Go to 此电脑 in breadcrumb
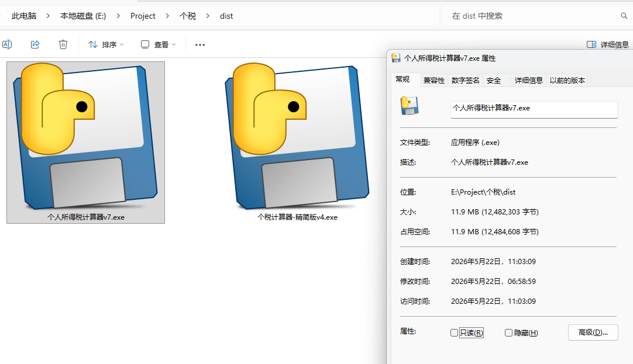This screenshot has width=633, height=364. point(24,16)
